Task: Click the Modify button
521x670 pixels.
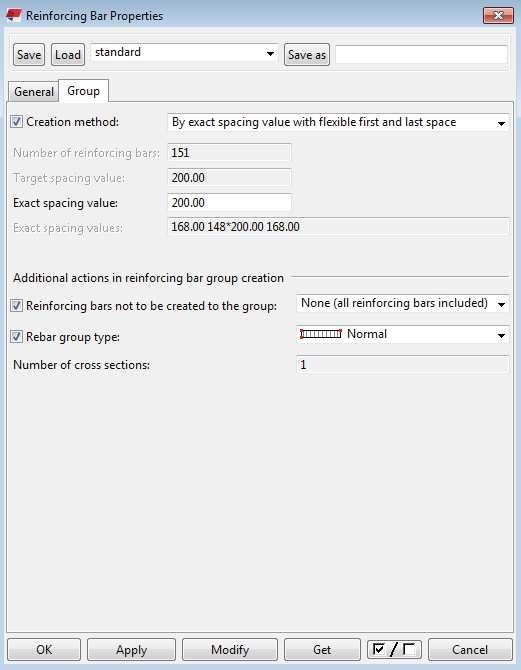Action: [x=230, y=649]
